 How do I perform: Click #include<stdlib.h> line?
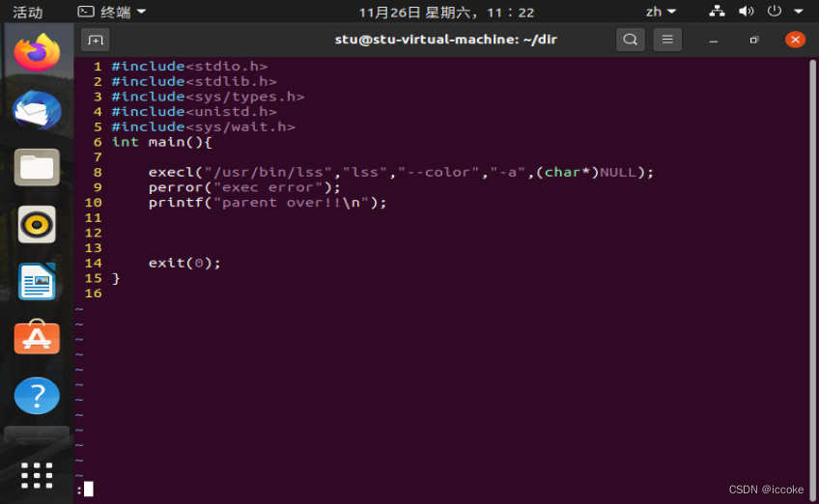tap(194, 81)
